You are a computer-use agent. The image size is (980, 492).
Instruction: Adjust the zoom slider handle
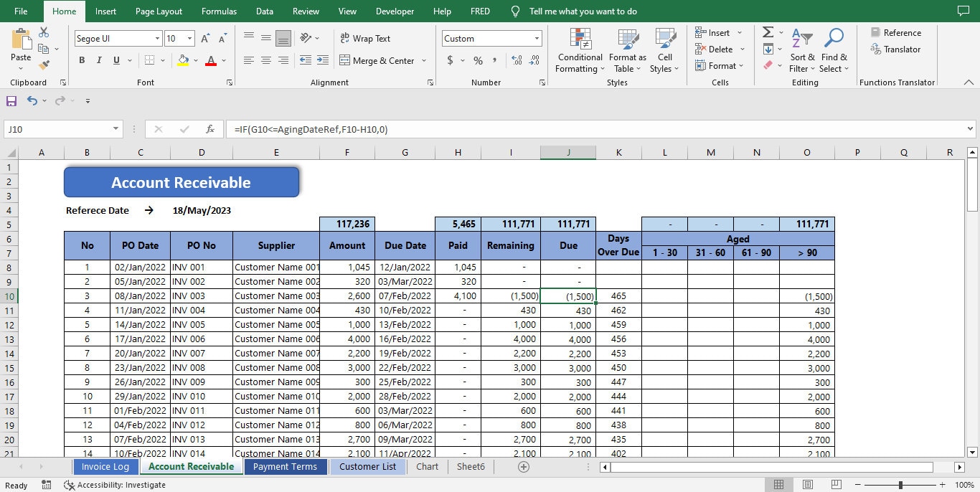point(900,485)
